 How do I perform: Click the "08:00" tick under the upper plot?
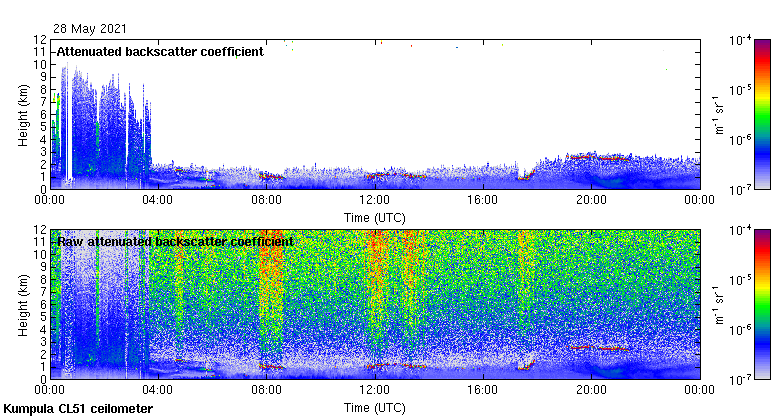coord(266,200)
